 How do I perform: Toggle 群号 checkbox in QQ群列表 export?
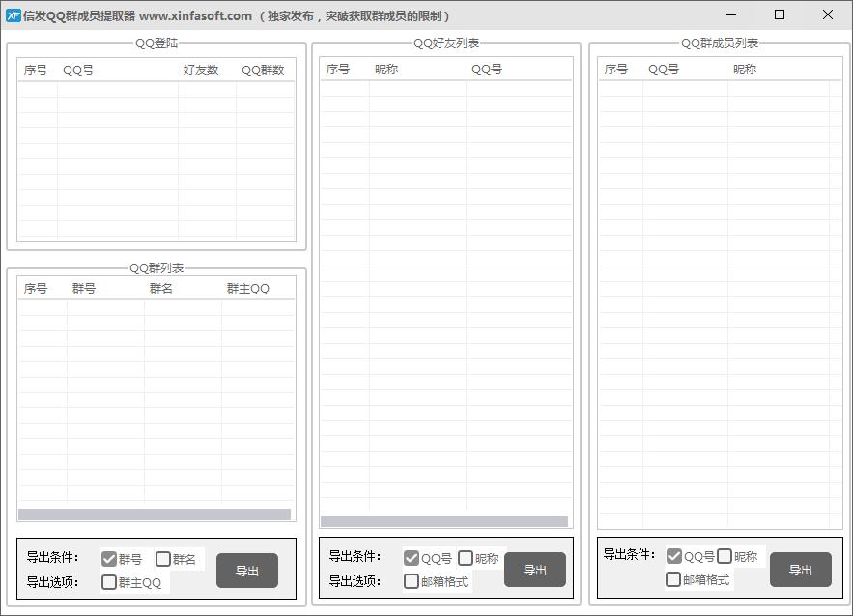pos(109,559)
